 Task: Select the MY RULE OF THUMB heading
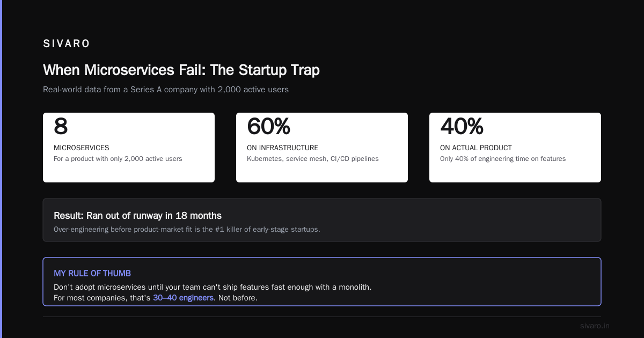(x=92, y=274)
